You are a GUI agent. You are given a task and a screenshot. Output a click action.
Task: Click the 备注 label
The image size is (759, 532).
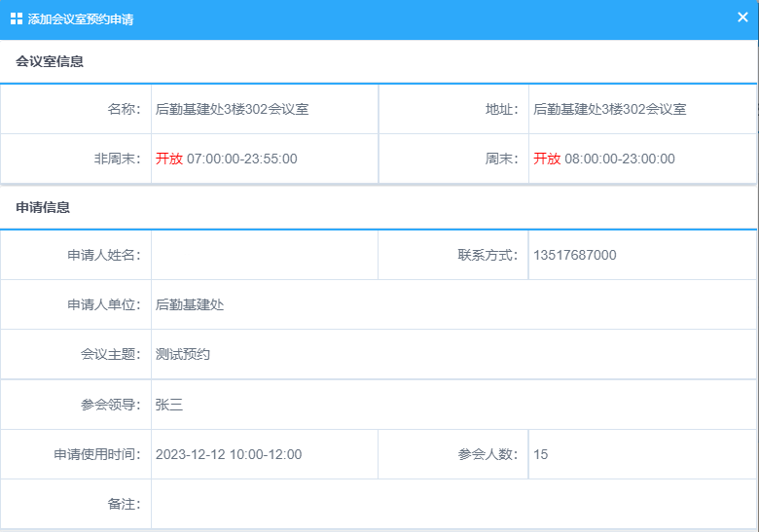pyautogui.click(x=125, y=504)
